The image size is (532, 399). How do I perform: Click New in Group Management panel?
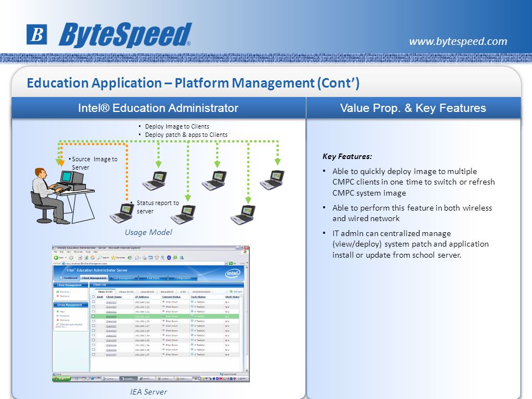tap(60, 311)
